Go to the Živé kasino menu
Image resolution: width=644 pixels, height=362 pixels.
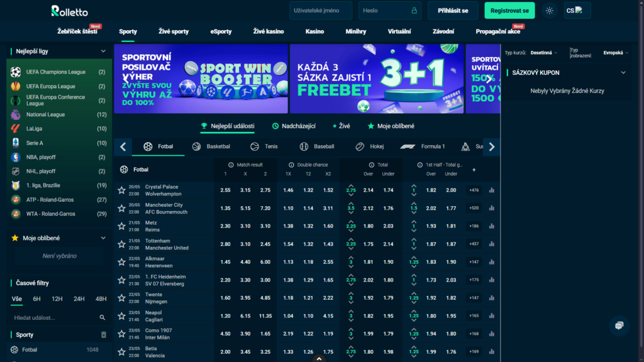click(x=268, y=31)
